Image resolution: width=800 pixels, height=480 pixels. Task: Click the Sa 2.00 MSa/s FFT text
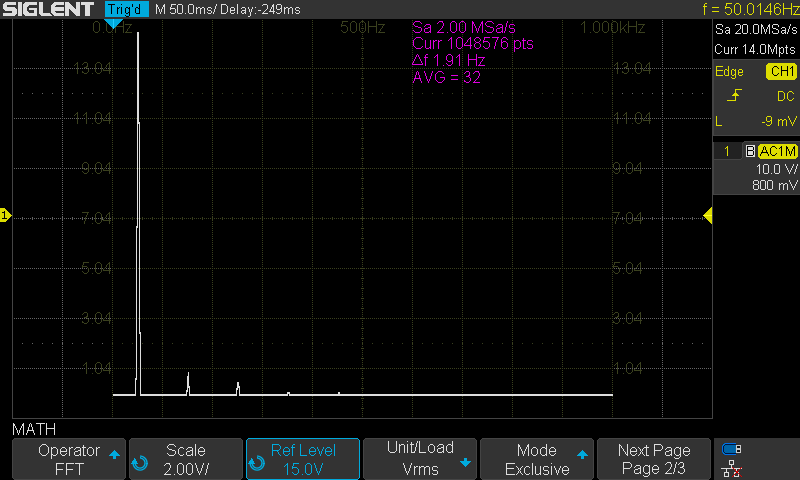[464, 27]
